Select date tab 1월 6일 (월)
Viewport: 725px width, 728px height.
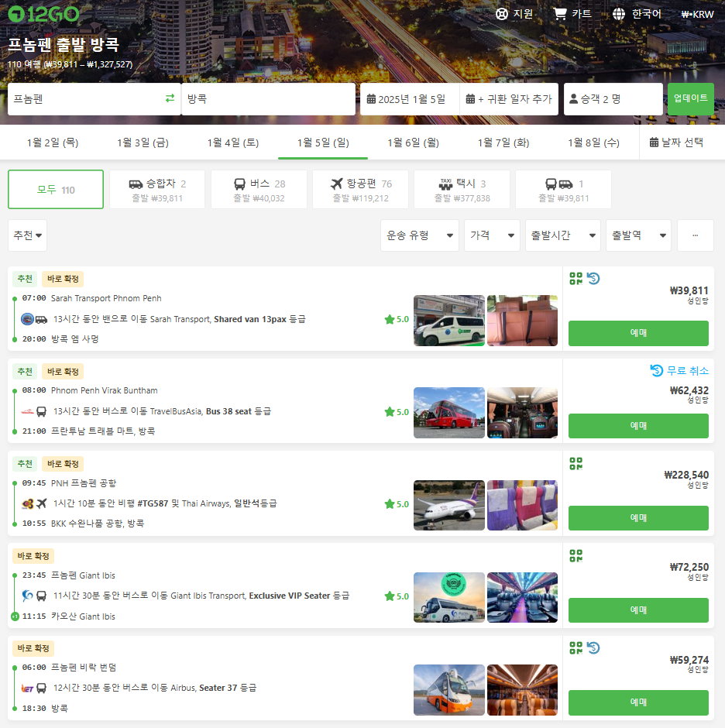pos(414,143)
